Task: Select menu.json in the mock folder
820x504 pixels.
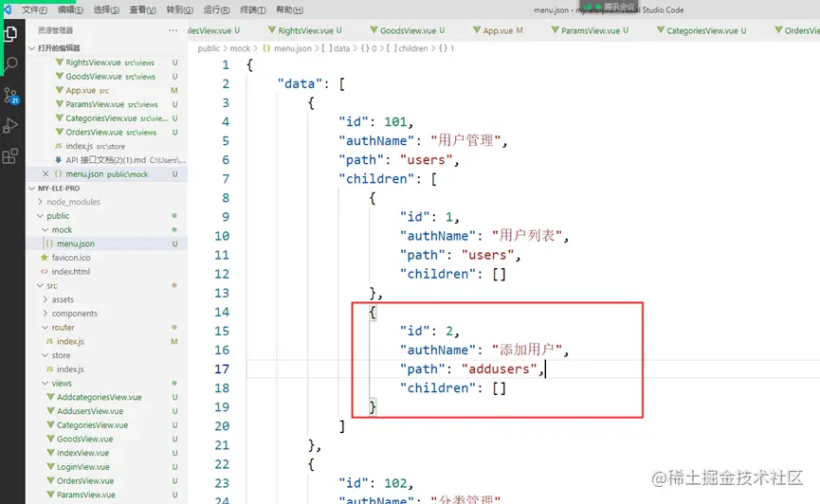Action: tap(107, 243)
